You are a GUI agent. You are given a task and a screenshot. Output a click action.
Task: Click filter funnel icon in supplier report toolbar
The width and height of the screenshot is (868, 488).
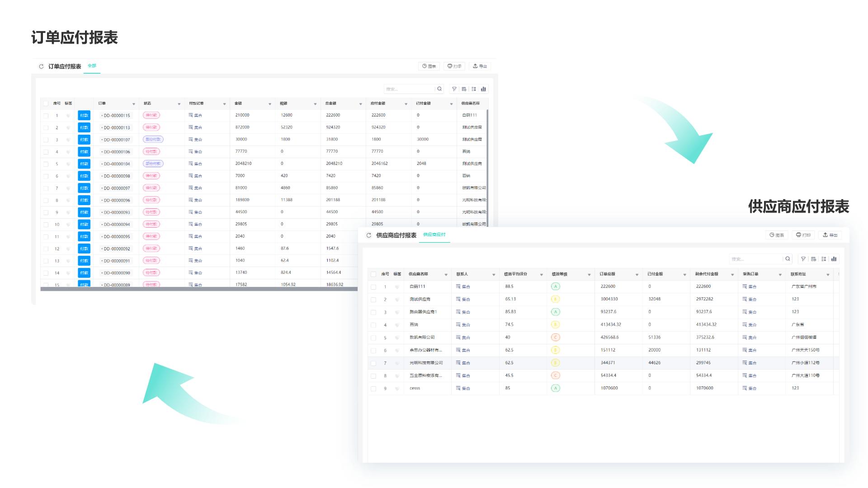(x=803, y=259)
